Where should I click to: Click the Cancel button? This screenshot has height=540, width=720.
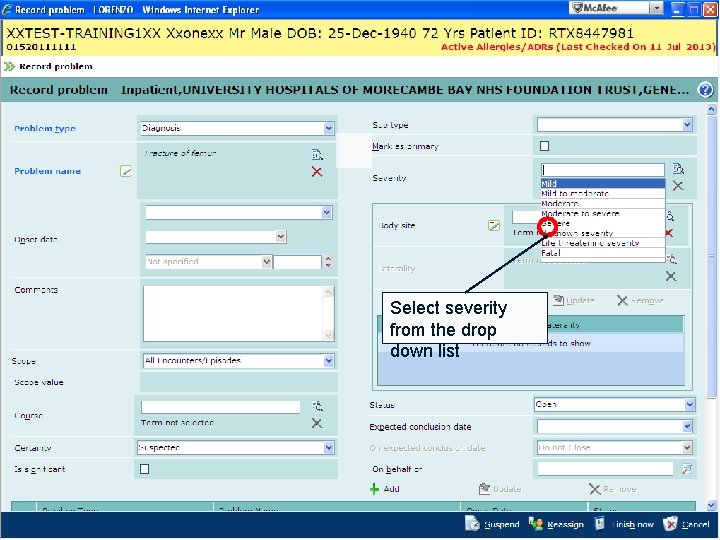(x=686, y=524)
